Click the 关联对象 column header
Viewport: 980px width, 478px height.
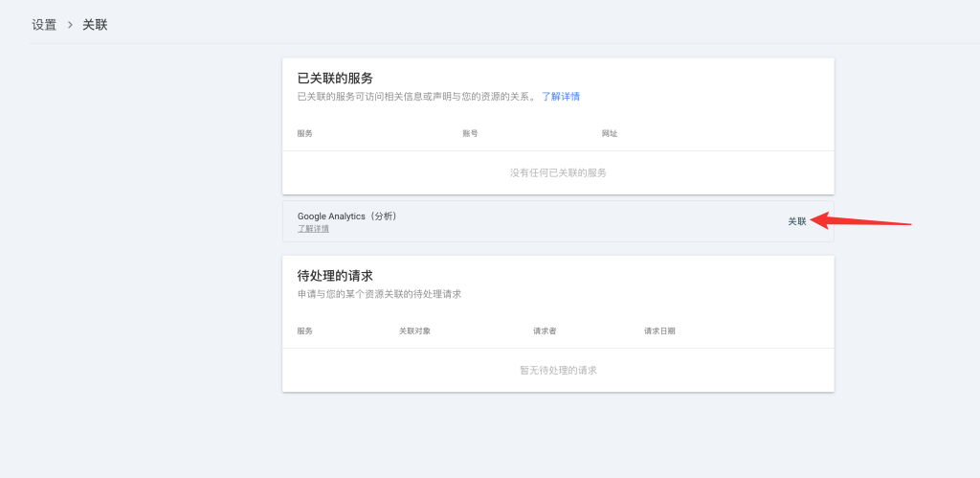pyautogui.click(x=414, y=331)
